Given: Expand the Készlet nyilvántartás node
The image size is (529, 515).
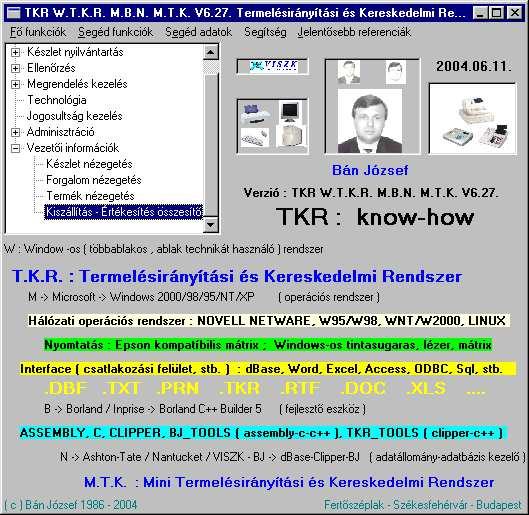Looking at the screenshot, I should (15, 52).
